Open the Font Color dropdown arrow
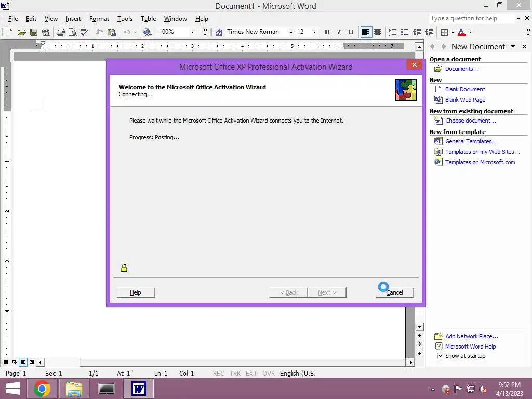Image resolution: width=532 pixels, height=399 pixels. pos(470,32)
